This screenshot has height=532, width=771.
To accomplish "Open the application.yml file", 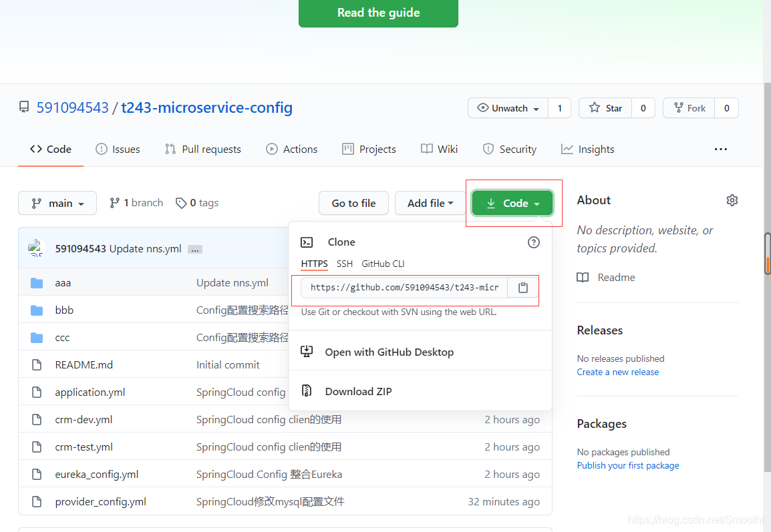I will [x=90, y=392].
